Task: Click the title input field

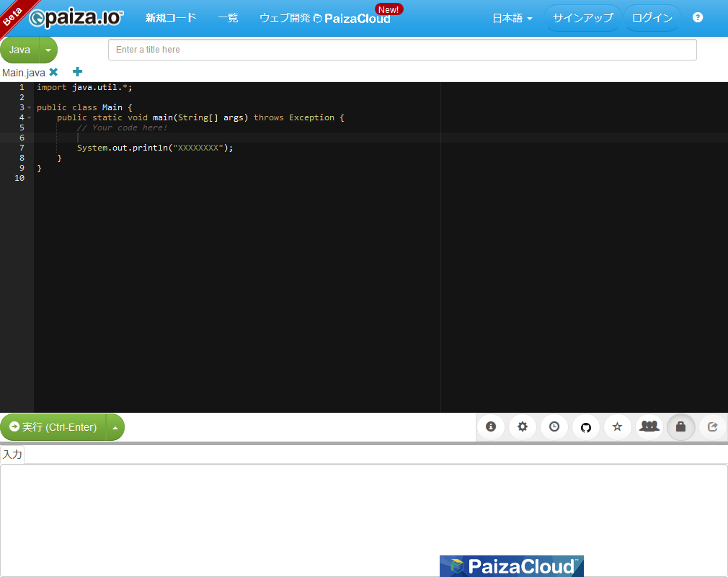Action: point(402,50)
